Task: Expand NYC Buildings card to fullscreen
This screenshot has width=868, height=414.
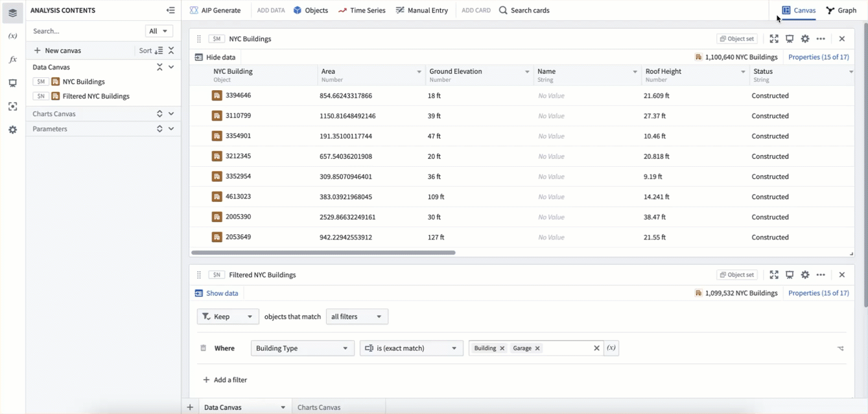Action: (x=774, y=39)
